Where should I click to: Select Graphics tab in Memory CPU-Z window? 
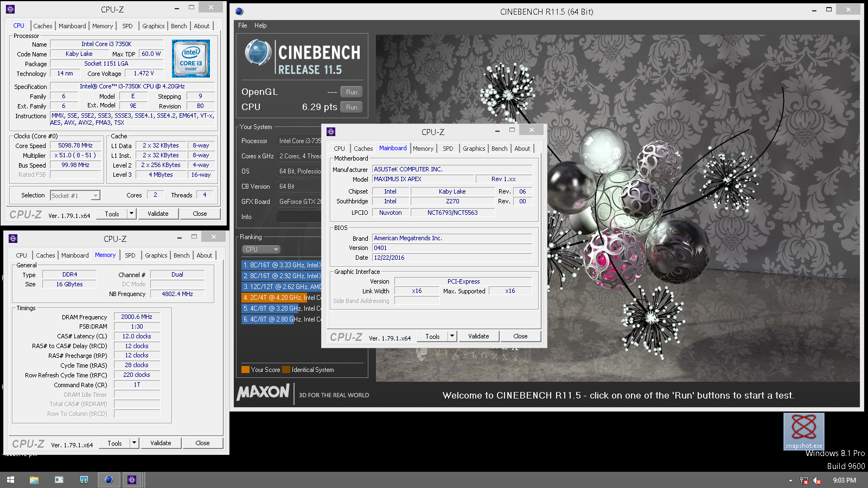click(x=156, y=255)
